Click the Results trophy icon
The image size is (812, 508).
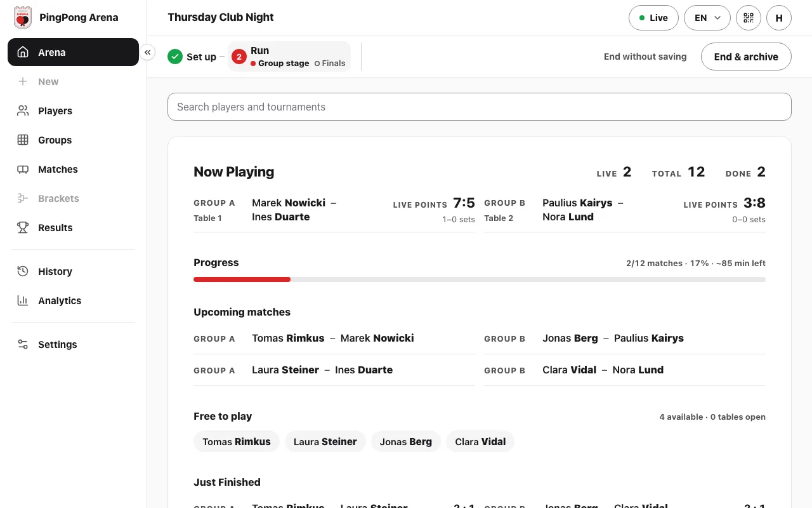(x=23, y=227)
